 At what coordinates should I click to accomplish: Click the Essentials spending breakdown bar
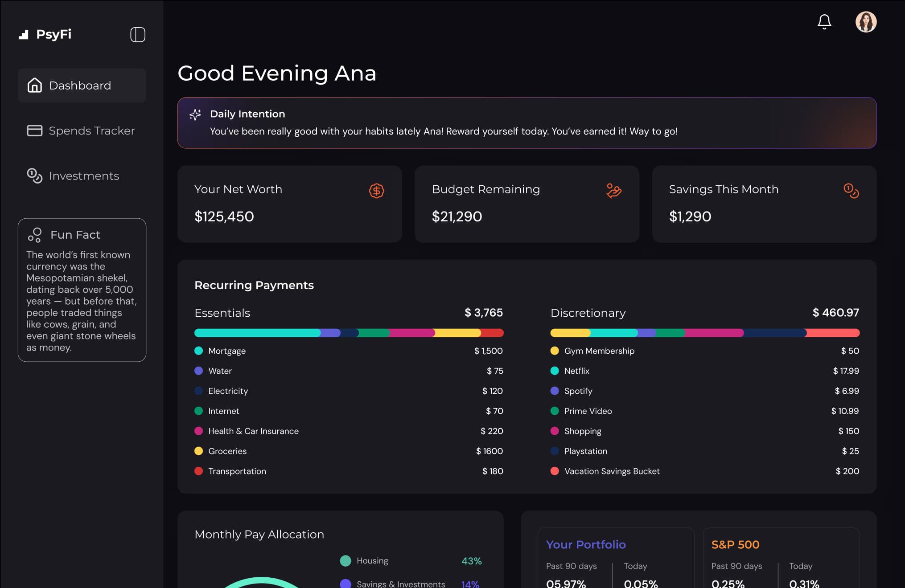coord(349,333)
